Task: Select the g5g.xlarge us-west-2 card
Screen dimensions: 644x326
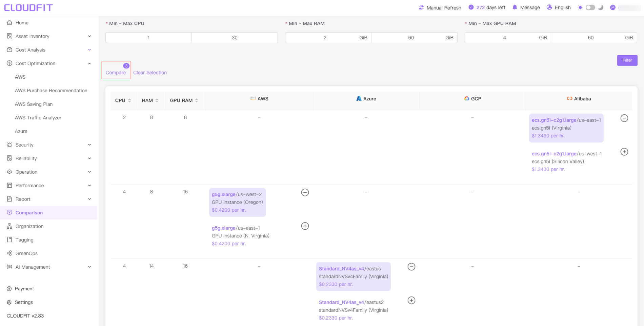Action: coord(237,202)
